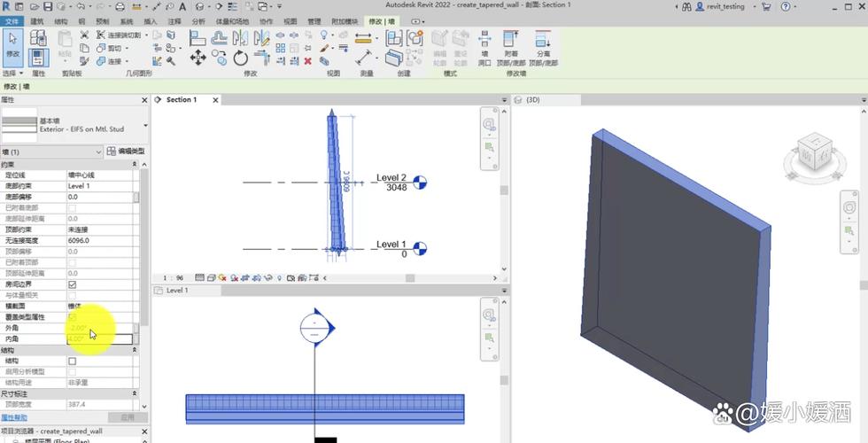
Task: Click the Level 2 elevation marker
Action: [x=422, y=183]
